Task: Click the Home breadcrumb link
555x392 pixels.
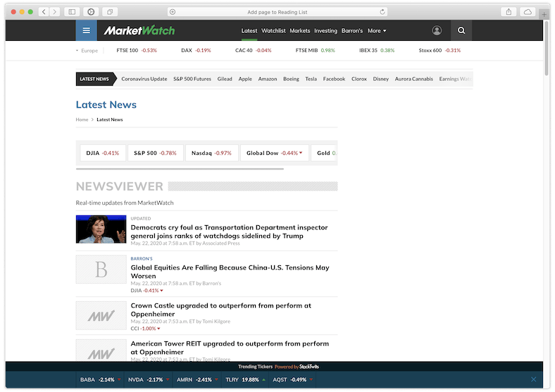Action: click(82, 120)
